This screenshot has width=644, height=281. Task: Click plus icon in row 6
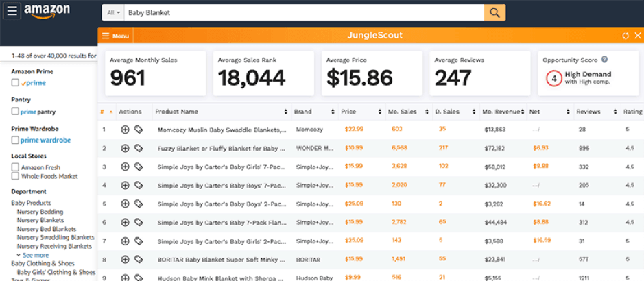coord(125,222)
